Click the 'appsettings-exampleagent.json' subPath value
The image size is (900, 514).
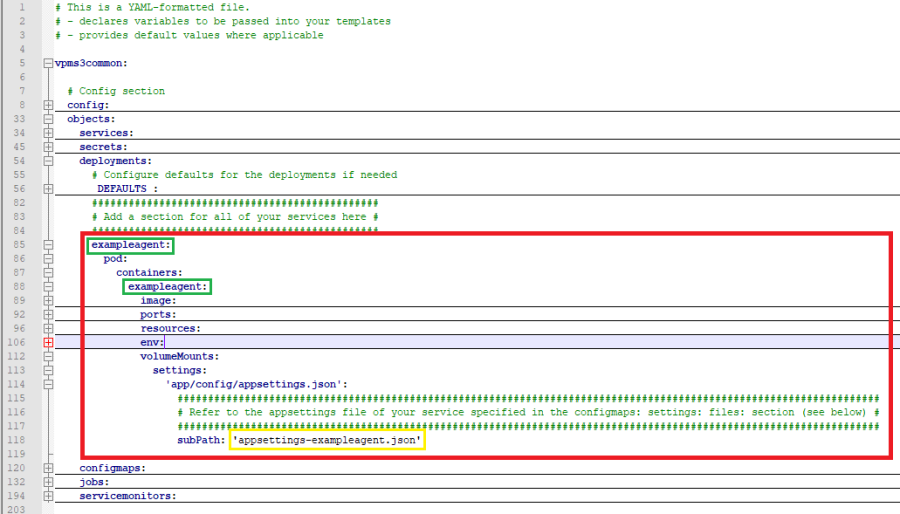click(327, 440)
